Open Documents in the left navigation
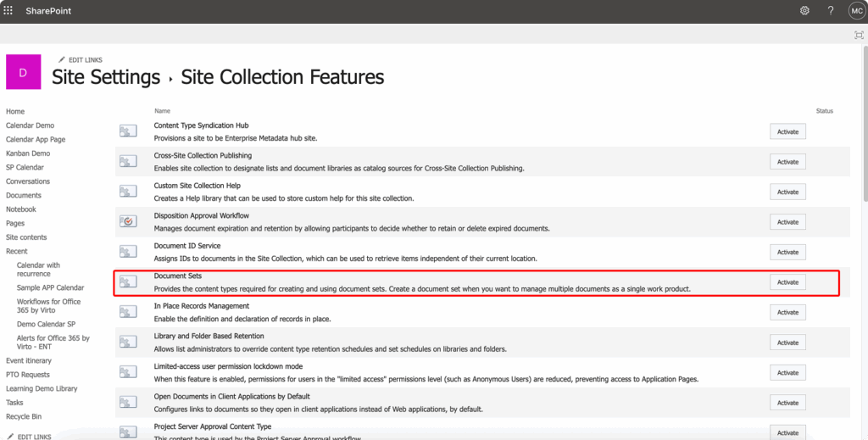Viewport: 868px width, 440px height. (24, 195)
